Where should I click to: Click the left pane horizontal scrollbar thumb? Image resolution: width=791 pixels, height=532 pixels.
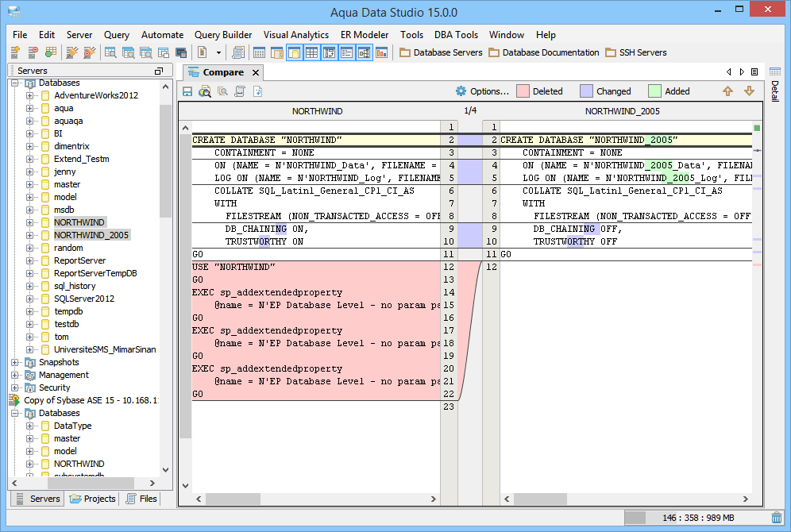(233, 499)
